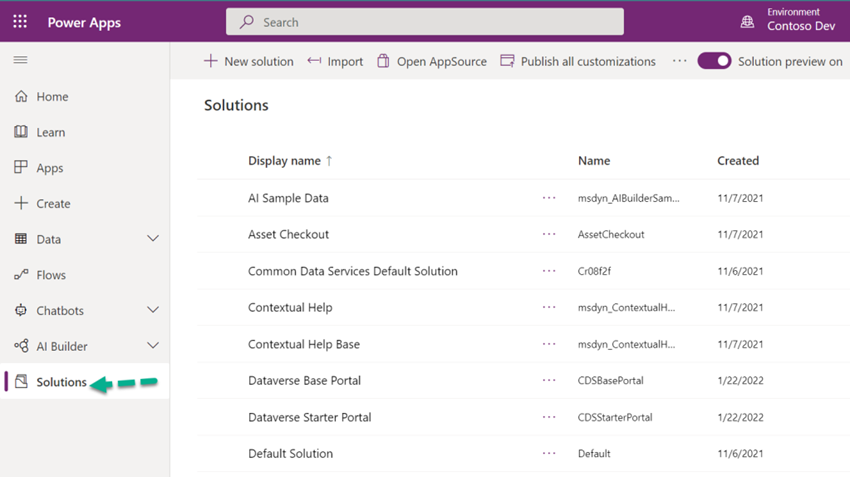Click the Flows connector icon

(x=21, y=275)
